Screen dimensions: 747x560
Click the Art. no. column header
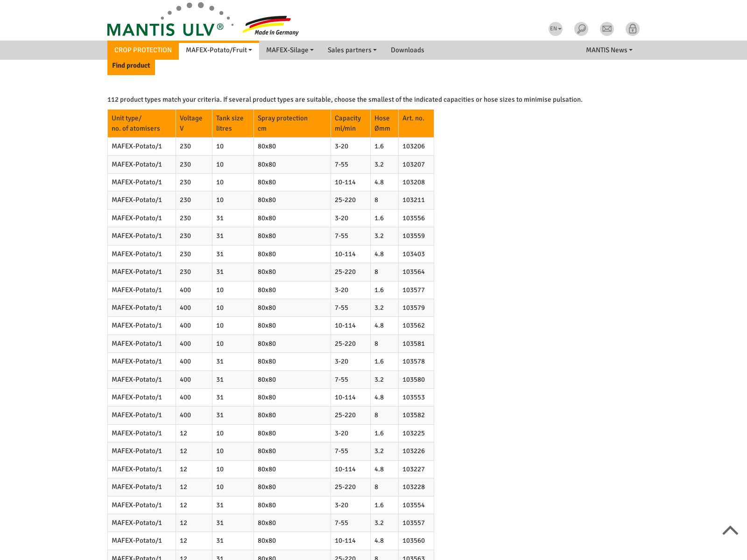point(416,123)
